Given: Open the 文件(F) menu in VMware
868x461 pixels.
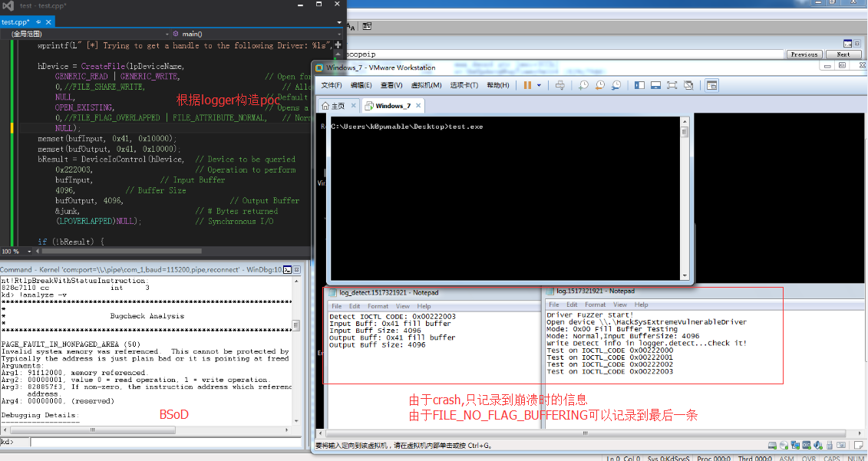Looking at the screenshot, I should coord(332,85).
